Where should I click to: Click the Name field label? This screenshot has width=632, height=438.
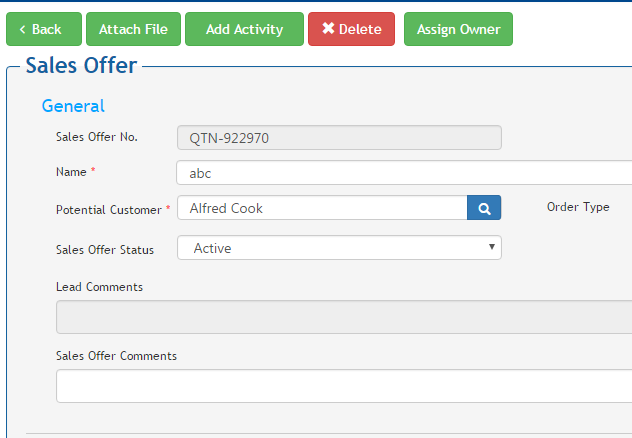click(72, 172)
